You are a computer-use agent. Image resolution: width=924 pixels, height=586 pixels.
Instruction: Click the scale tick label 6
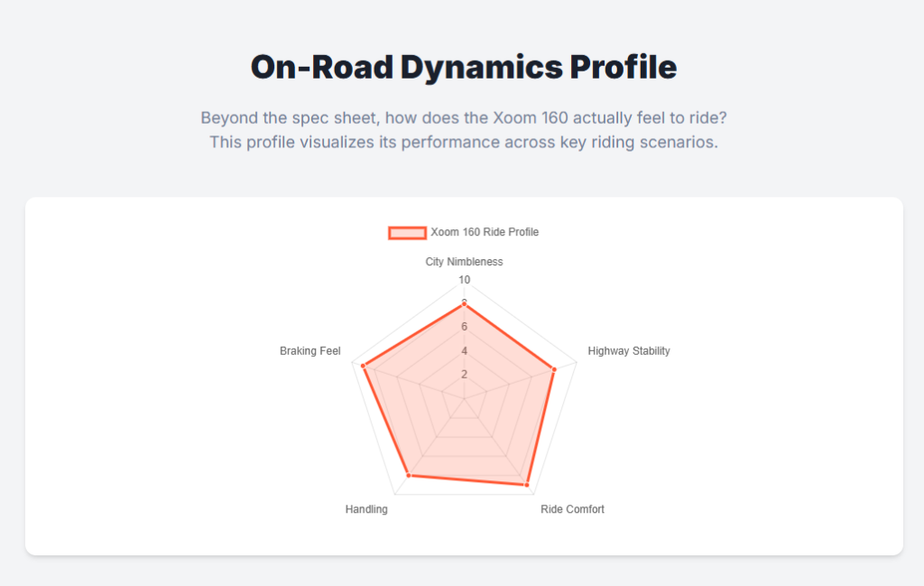coord(464,327)
